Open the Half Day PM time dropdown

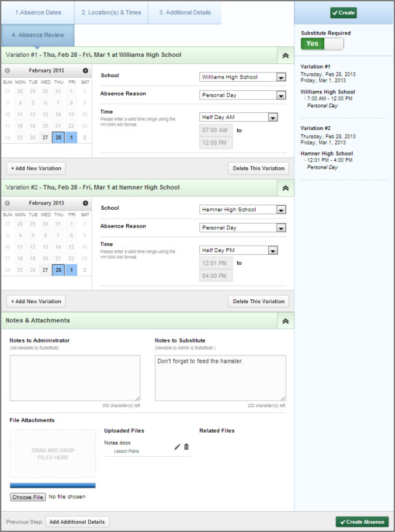click(243, 250)
